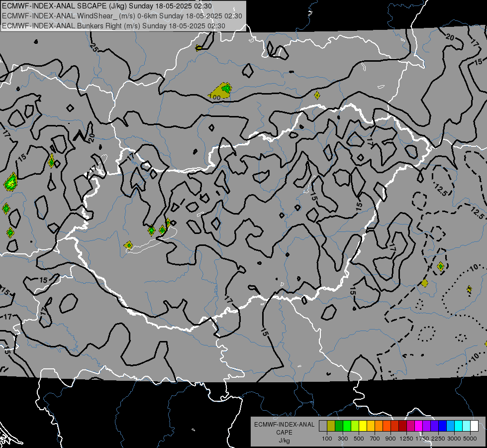The width and height of the screenshot is (487, 448).
Task: Click the 100 contour label beside the green CAPE patch
Action: tap(214, 97)
